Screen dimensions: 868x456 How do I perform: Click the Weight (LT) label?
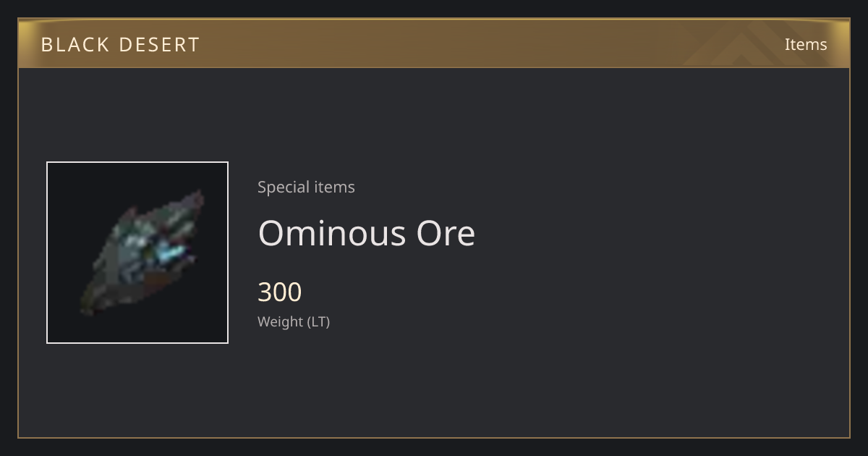pos(294,321)
